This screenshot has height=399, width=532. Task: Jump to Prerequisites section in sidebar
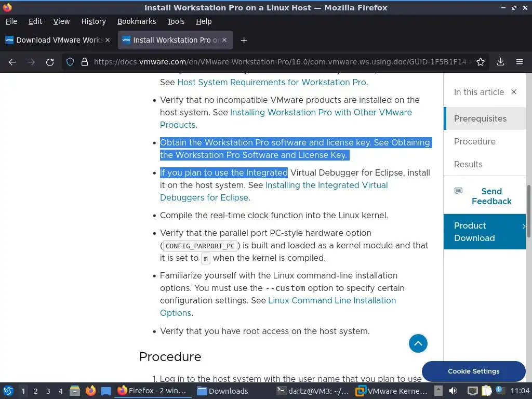point(485,118)
